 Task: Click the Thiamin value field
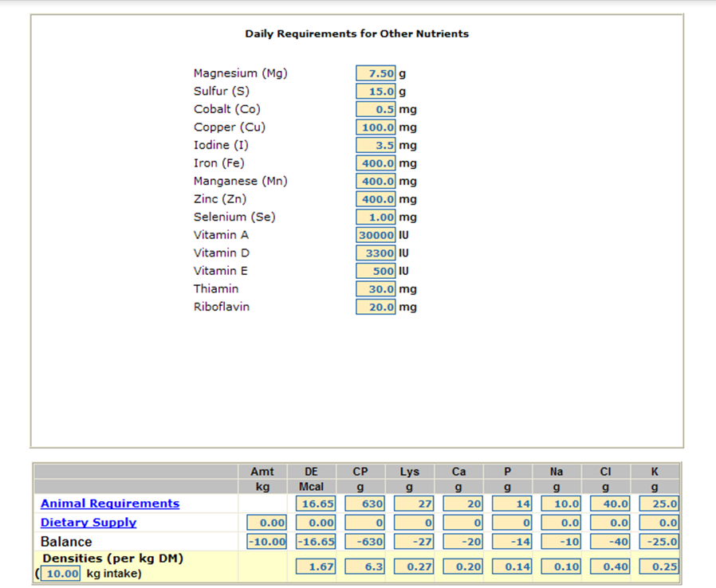pyautogui.click(x=376, y=288)
